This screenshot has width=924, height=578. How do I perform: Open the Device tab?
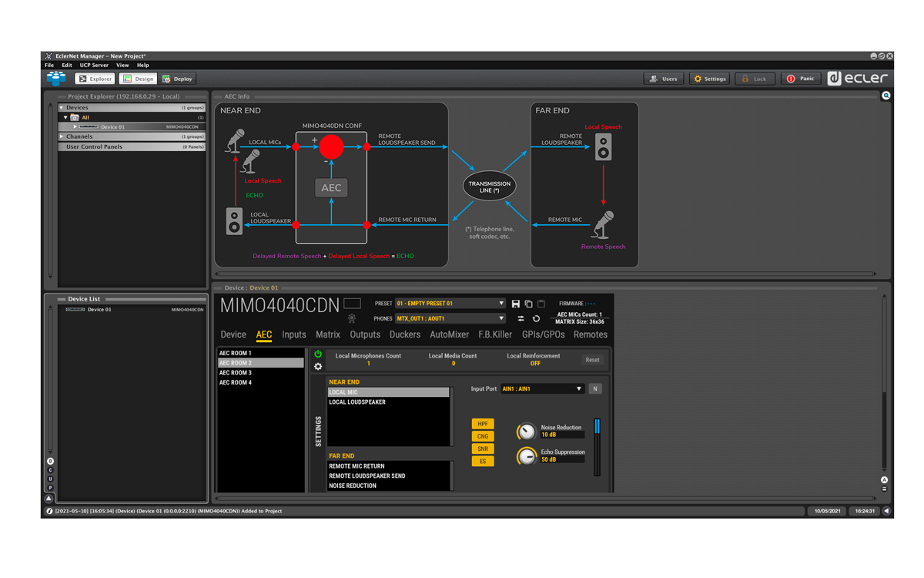click(x=233, y=334)
